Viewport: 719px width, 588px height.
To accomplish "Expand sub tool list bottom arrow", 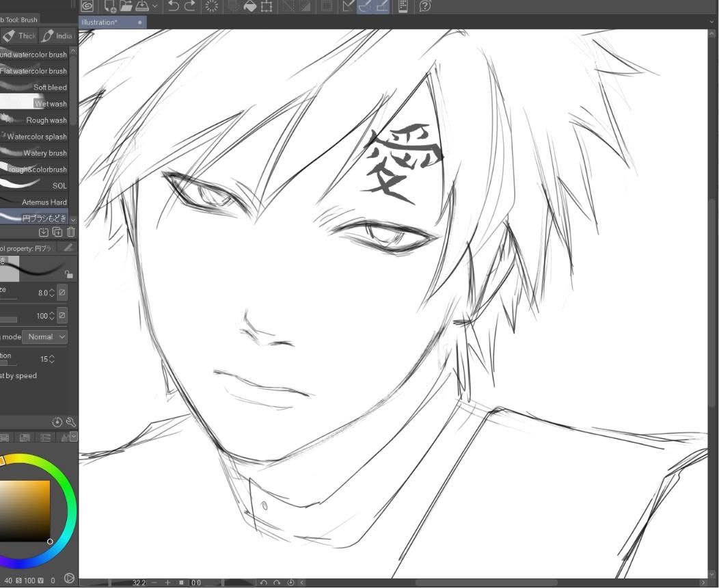I will [73, 219].
